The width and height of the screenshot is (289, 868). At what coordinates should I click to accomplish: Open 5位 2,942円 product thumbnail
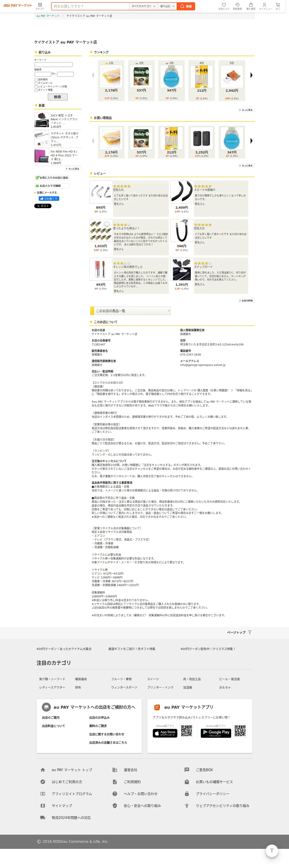(231, 76)
